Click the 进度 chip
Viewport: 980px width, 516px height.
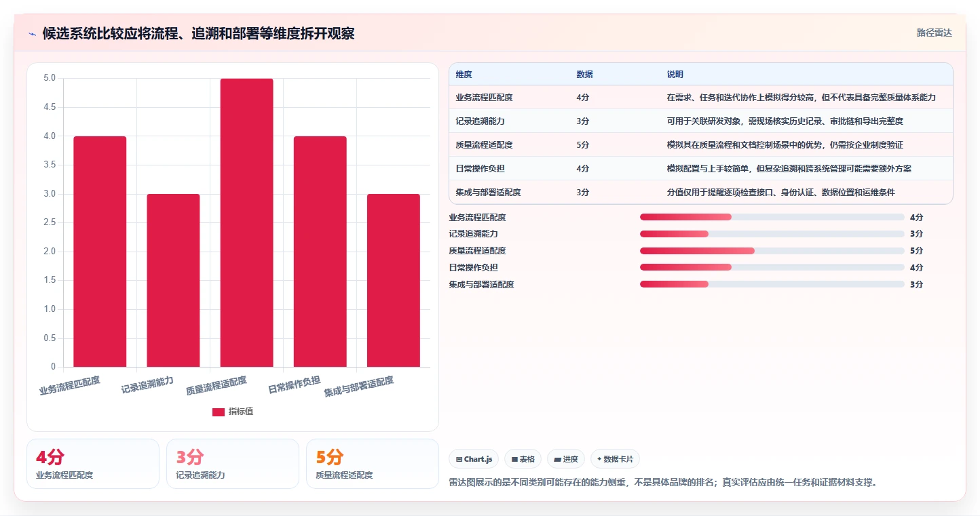pos(565,459)
